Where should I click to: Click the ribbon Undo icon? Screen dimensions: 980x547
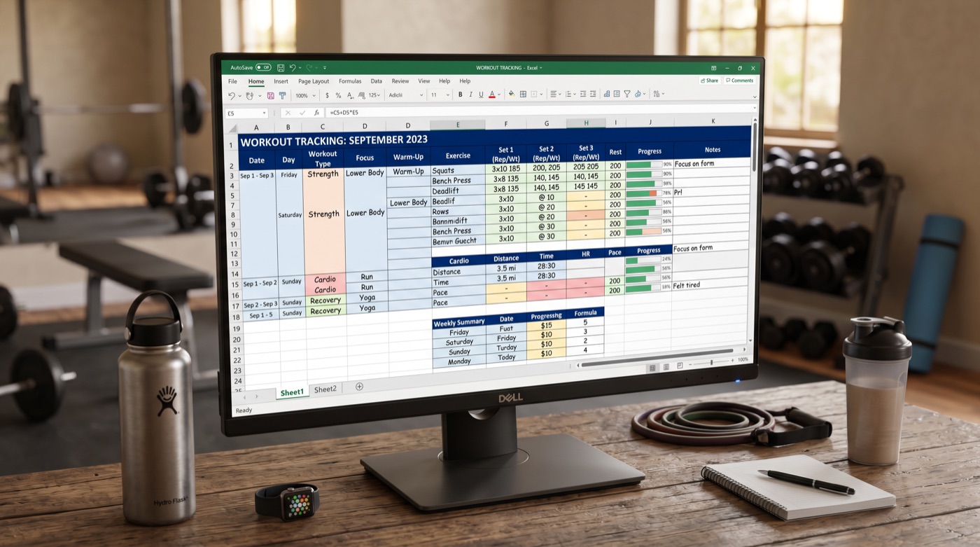(232, 95)
